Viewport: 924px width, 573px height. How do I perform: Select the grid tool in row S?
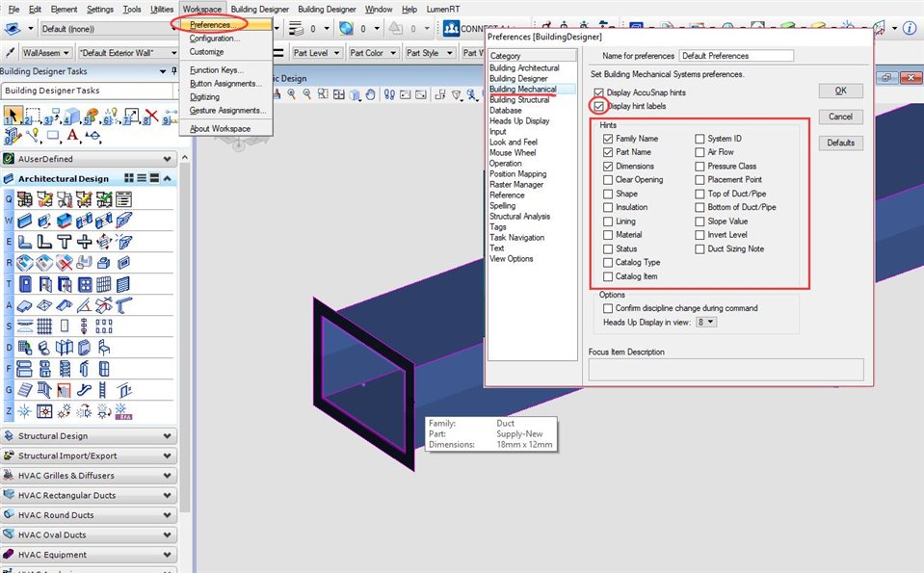(44, 326)
